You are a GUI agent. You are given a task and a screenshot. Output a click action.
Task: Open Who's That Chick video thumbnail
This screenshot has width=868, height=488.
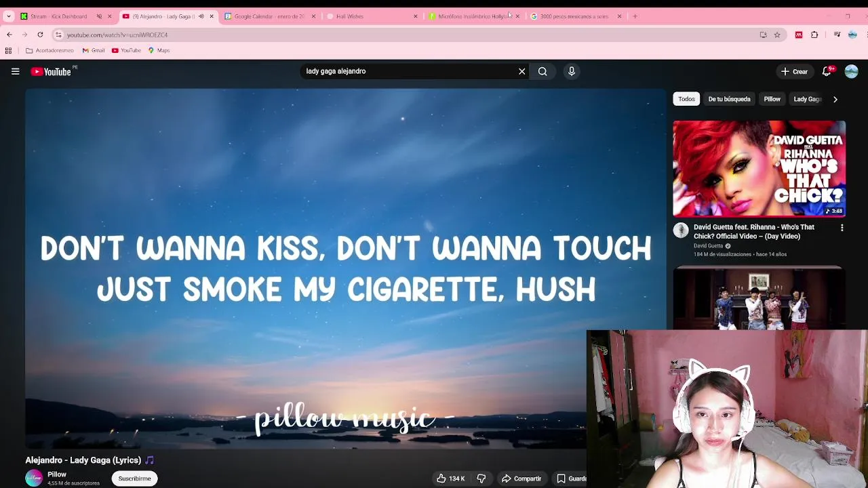pyautogui.click(x=759, y=169)
